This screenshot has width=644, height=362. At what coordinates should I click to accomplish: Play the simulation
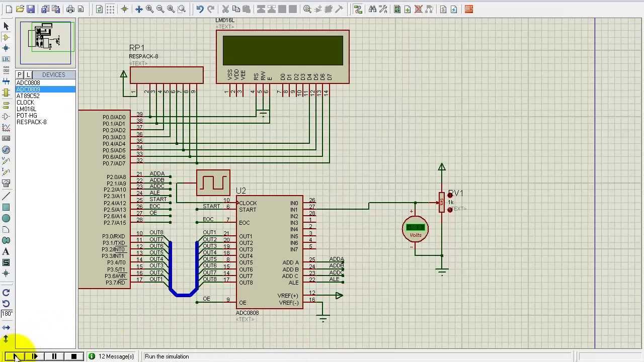click(x=15, y=356)
